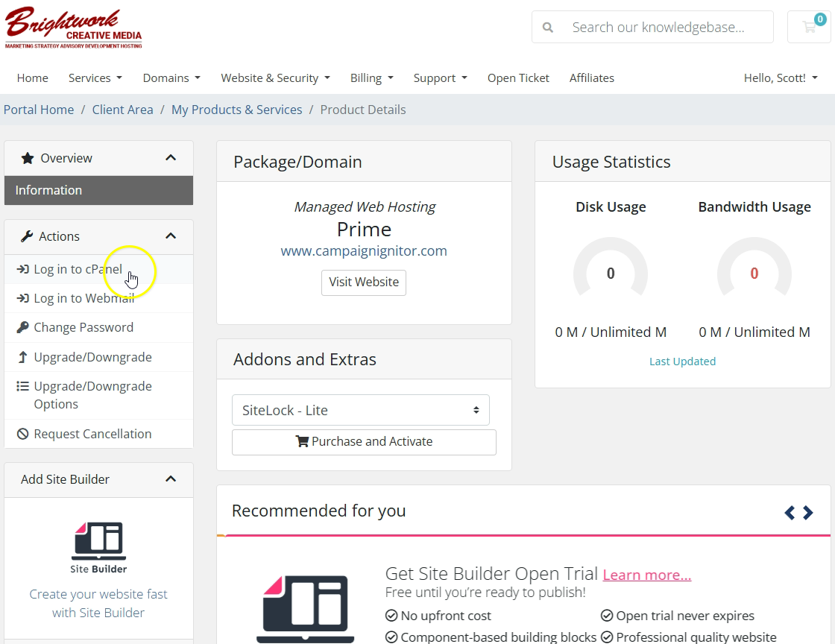Choose Request Cancellation action
835x644 pixels.
[98, 434]
